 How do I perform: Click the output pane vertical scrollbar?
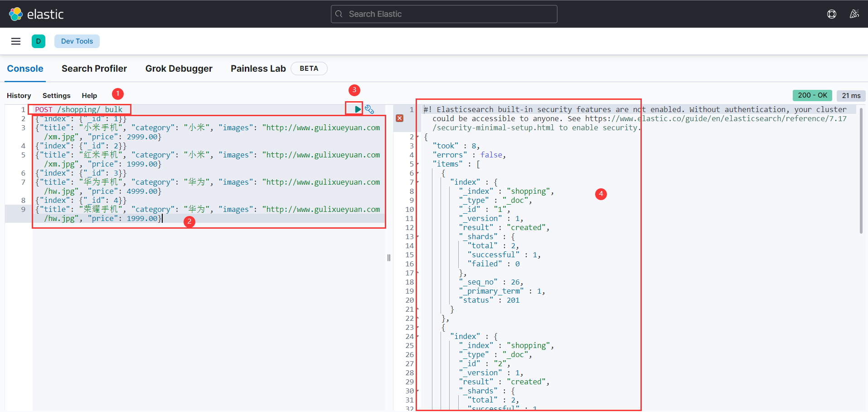[861, 170]
